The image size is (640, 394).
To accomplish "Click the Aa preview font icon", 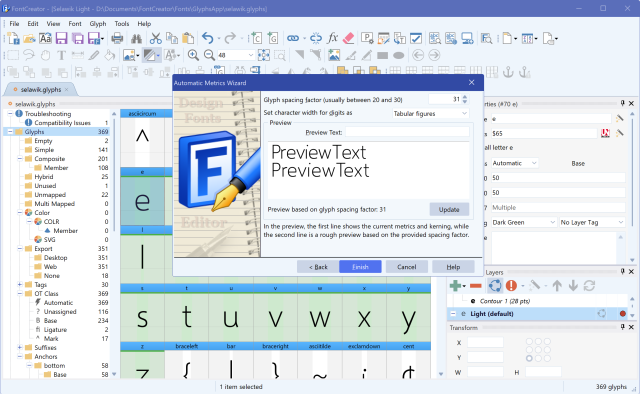I will pyautogui.click(x=45, y=39).
